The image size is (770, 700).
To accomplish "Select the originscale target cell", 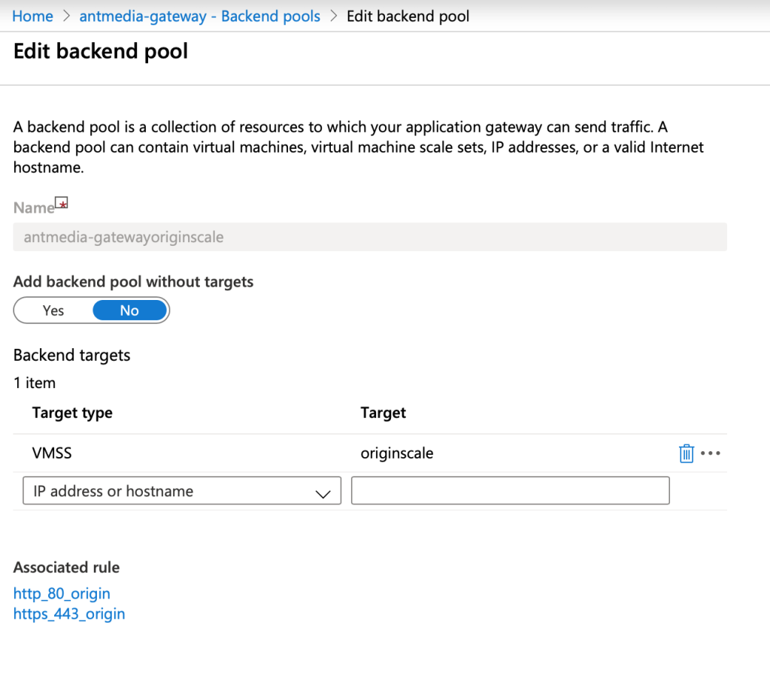I will point(397,453).
